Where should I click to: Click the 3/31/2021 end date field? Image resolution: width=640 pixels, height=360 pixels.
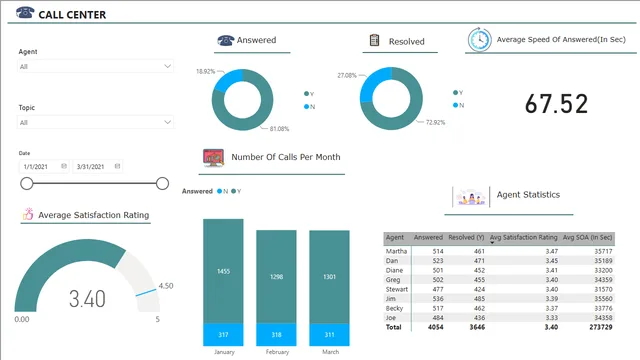tap(97, 167)
